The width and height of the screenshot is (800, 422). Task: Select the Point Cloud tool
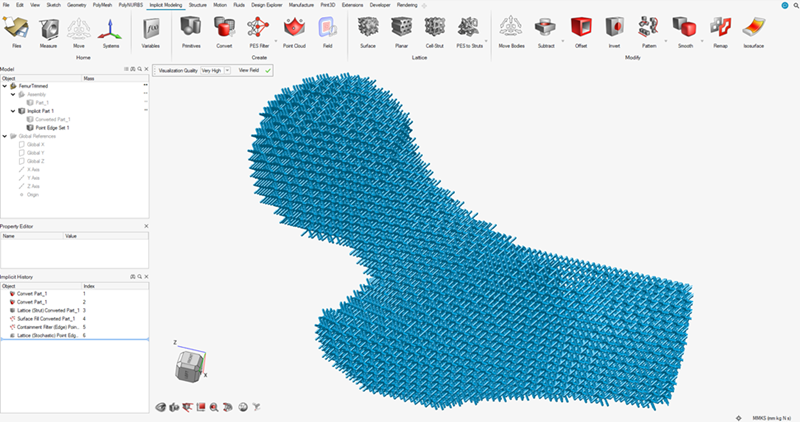coord(295,28)
